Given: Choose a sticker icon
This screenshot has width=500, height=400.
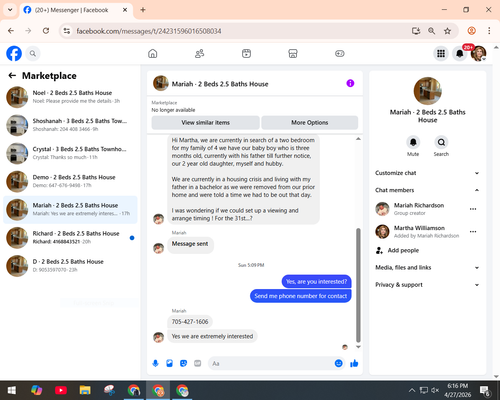Looking at the screenshot, I should coord(183,363).
